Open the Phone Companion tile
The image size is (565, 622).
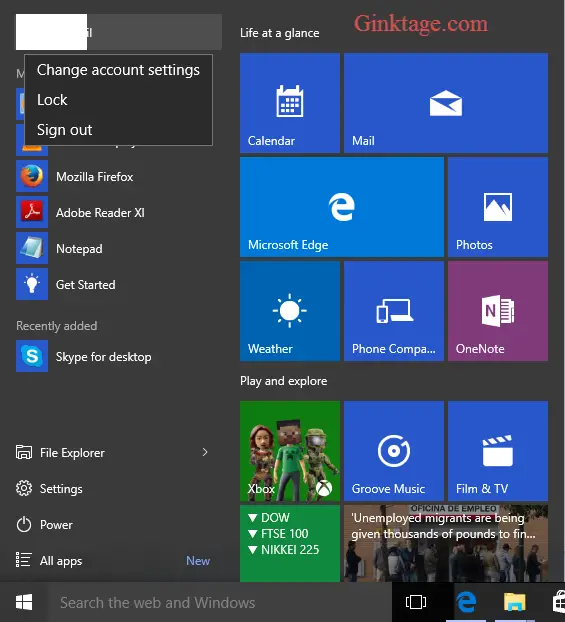(x=394, y=311)
